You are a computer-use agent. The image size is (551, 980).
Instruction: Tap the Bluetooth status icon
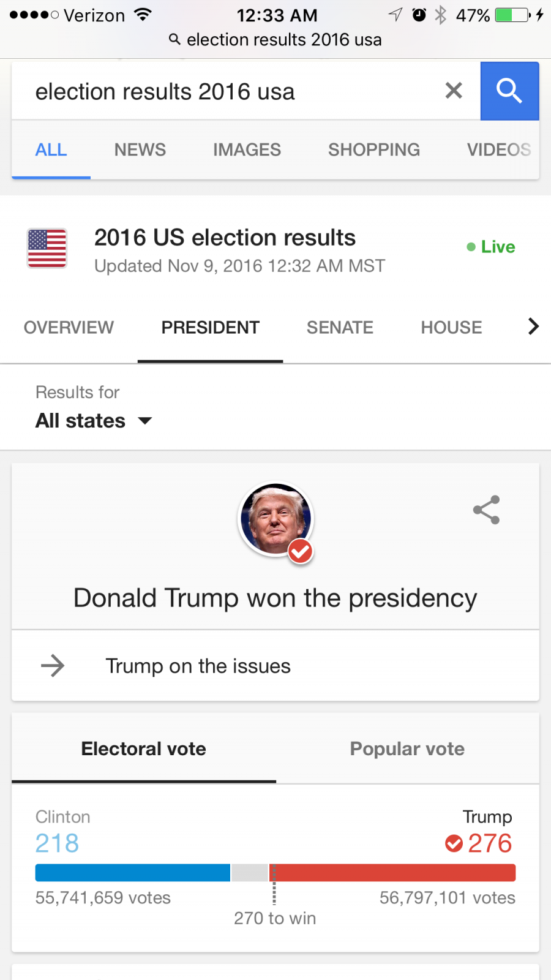click(440, 15)
